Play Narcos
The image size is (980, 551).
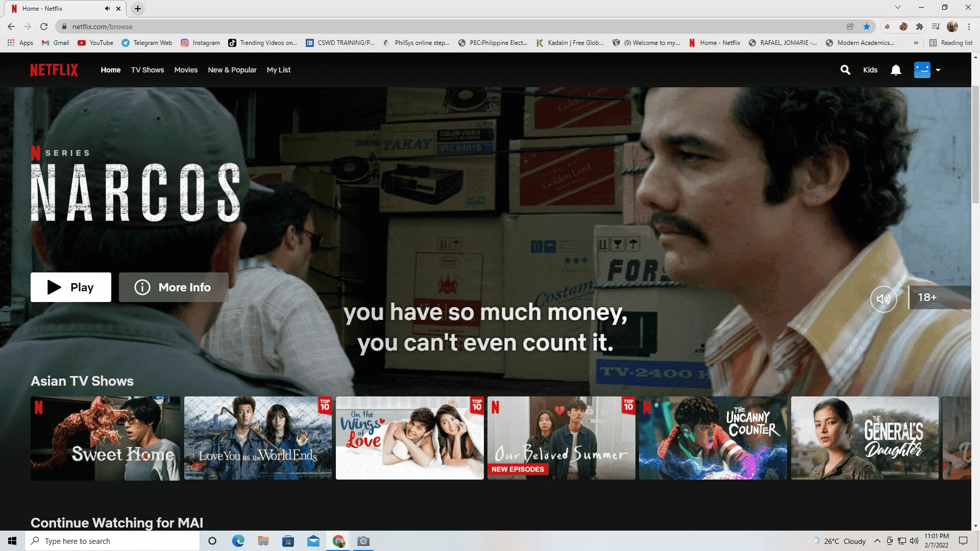[71, 287]
